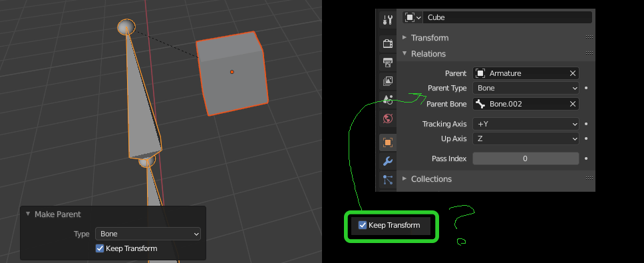The height and width of the screenshot is (263, 644).
Task: Grab the Collections panel drag handle
Action: tap(589, 178)
